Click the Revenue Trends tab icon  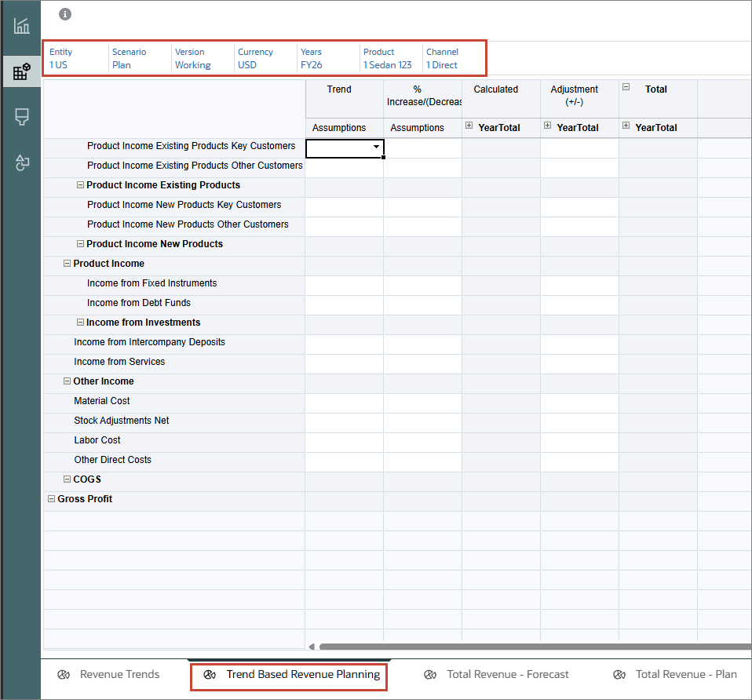(x=64, y=675)
